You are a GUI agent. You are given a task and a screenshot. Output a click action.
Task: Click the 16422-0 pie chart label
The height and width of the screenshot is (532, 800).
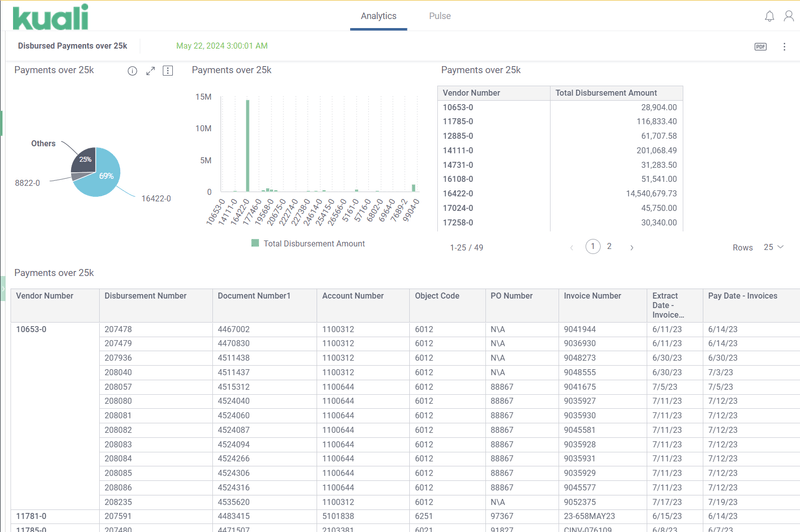point(156,199)
